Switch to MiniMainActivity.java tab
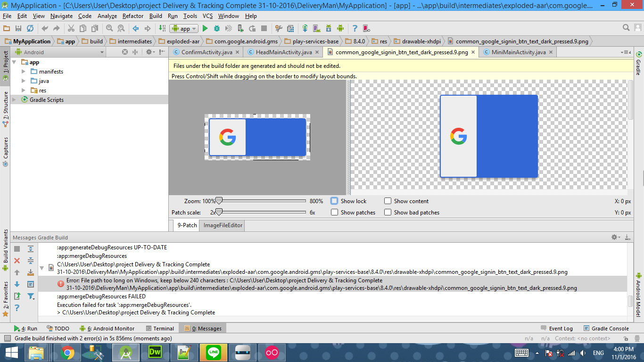This screenshot has height=362, width=644. pyautogui.click(x=519, y=52)
